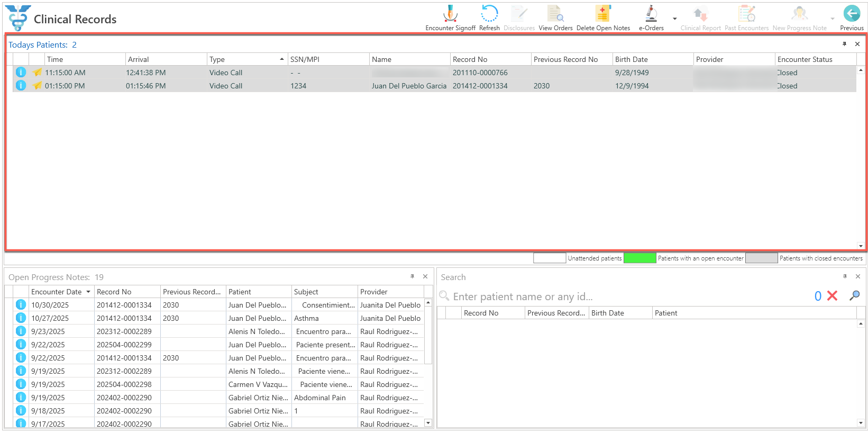The height and width of the screenshot is (432, 868).
Task: Open Encounter Signoff tool
Action: [450, 18]
